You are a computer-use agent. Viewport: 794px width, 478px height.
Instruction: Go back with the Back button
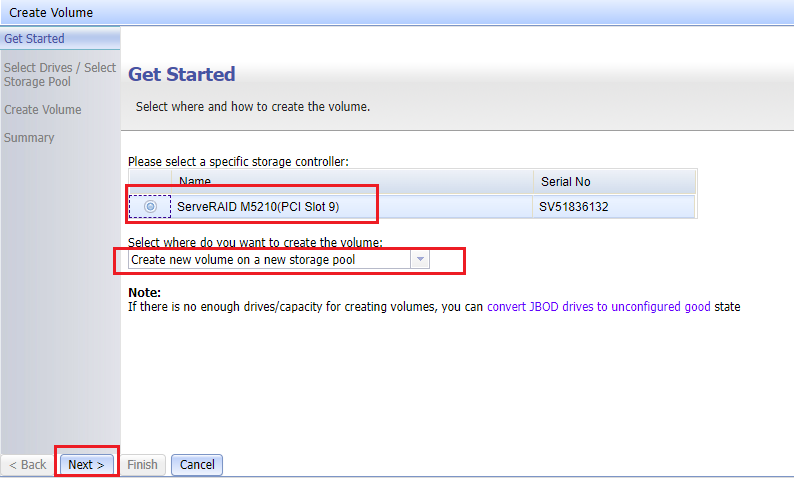(28, 465)
